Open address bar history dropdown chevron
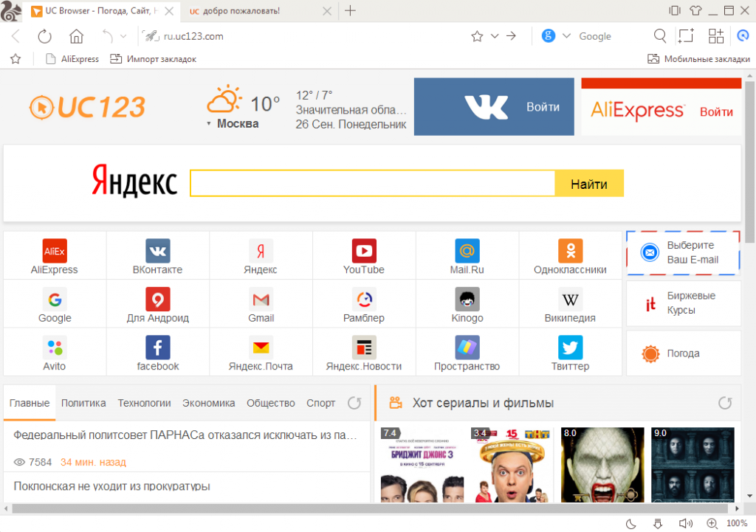This screenshot has height=532, width=756. (x=495, y=36)
